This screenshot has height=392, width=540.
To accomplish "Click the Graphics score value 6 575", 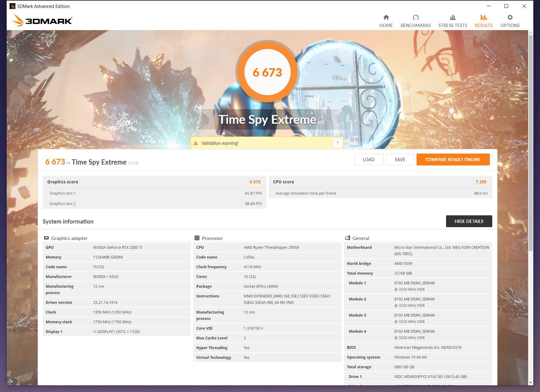I will (255, 182).
